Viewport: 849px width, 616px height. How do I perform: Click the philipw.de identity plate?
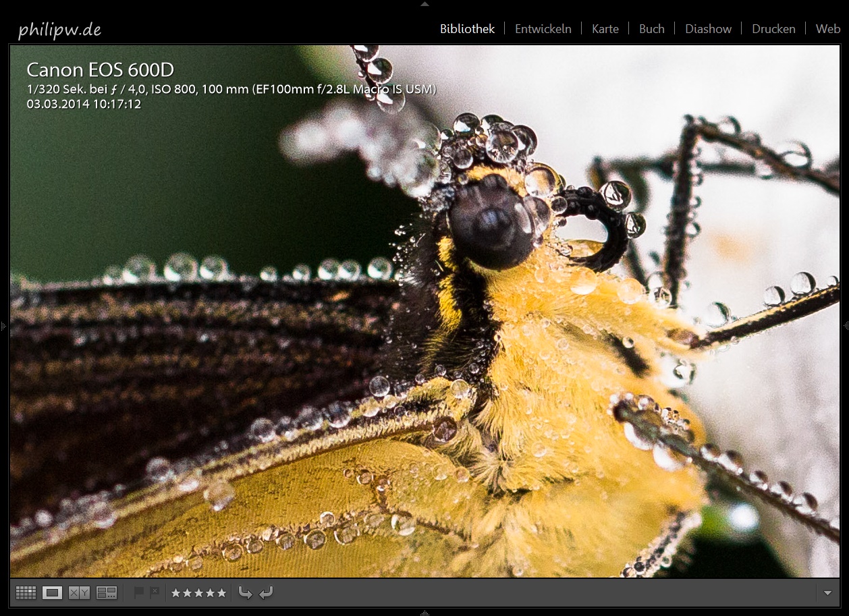pos(60,30)
